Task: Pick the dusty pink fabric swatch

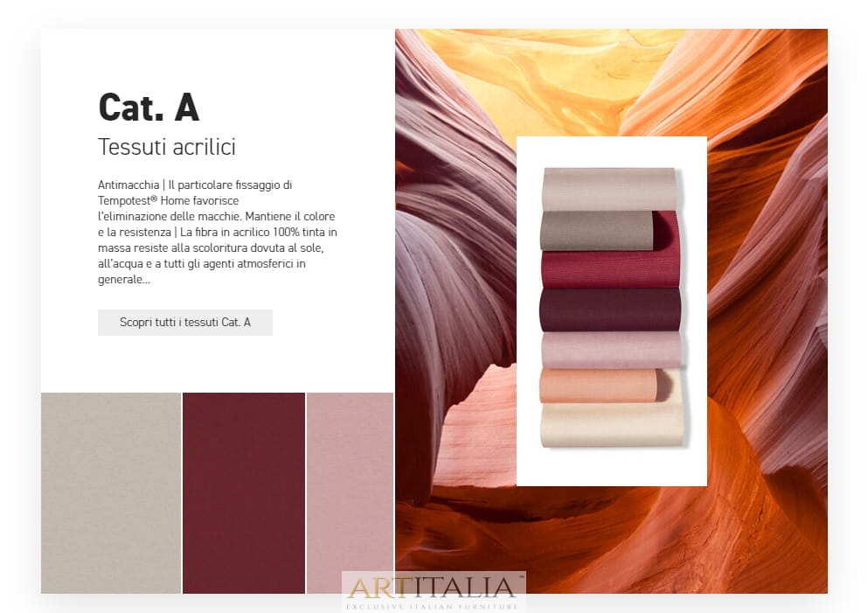Action: [x=350, y=493]
